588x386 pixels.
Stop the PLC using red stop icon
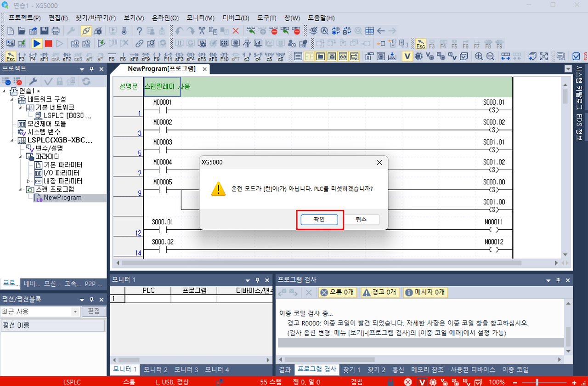49,44
